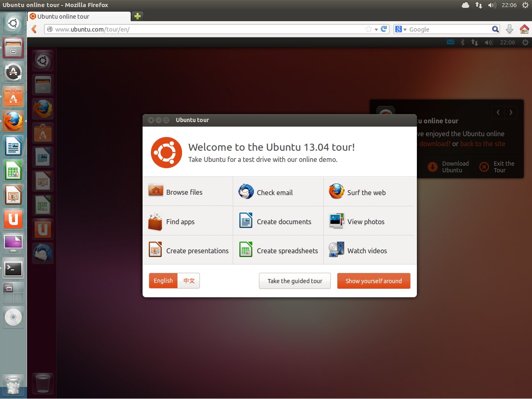Screen dimensions: 532x399
Task: Open the system session gear menu
Action: (525, 5)
